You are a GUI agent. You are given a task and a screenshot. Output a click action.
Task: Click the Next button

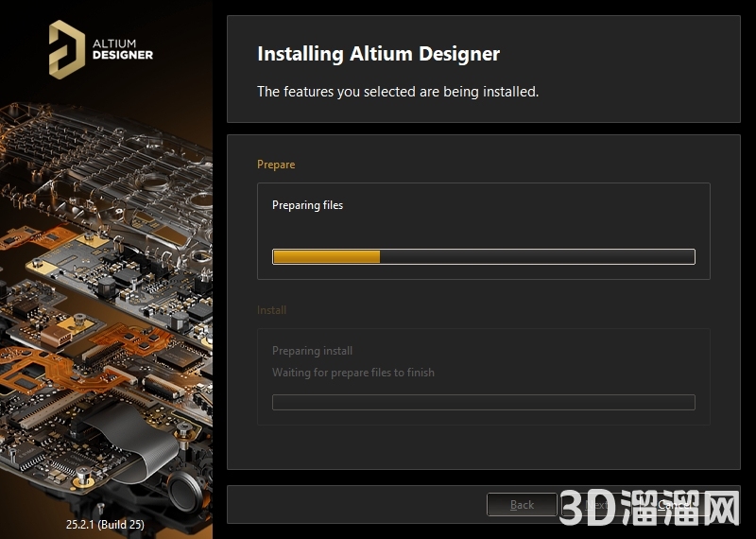point(598,505)
